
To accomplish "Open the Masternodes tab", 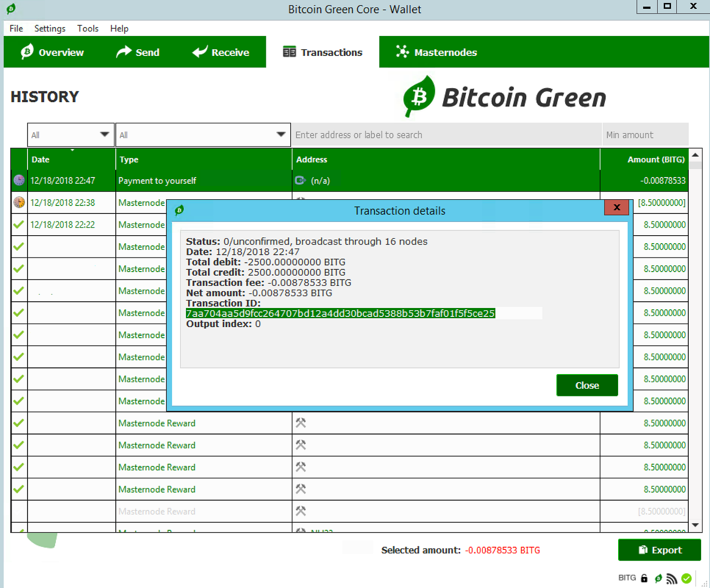I will click(x=437, y=52).
